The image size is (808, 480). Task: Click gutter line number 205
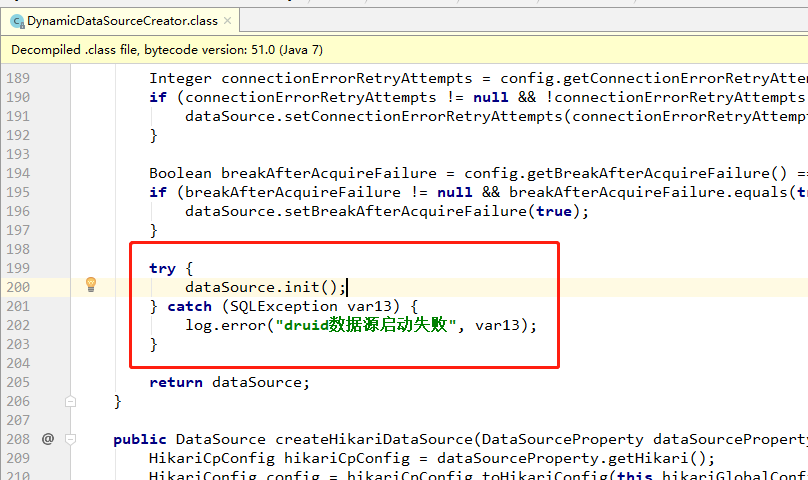pos(18,382)
